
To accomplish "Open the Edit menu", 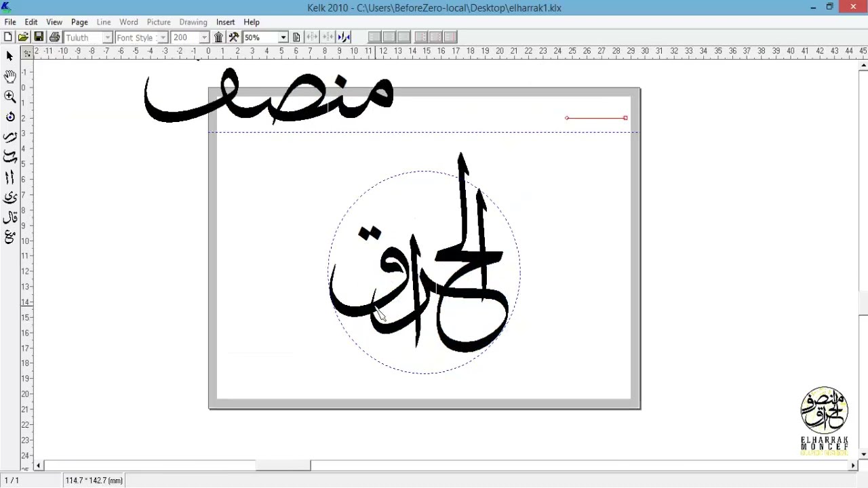I will click(x=31, y=22).
